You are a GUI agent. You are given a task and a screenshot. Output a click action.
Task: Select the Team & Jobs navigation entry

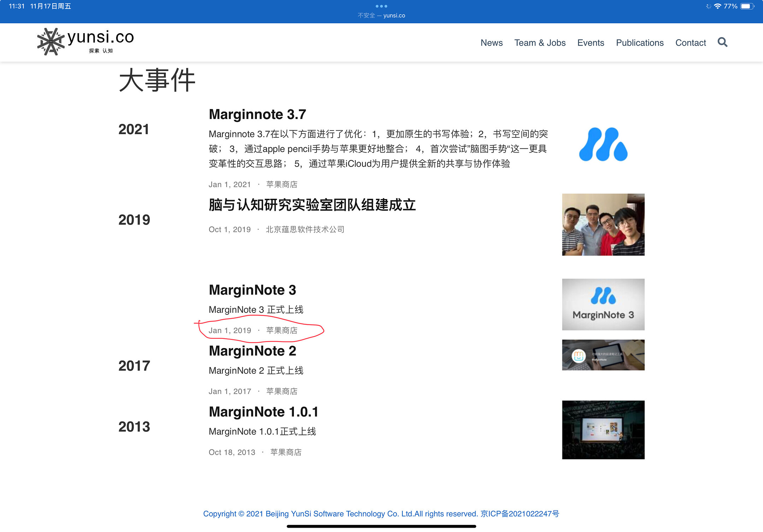(x=540, y=42)
